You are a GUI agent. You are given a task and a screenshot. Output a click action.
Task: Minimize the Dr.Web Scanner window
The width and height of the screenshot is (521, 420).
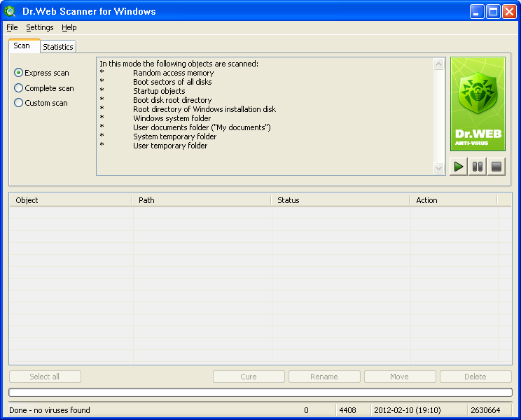coord(477,12)
